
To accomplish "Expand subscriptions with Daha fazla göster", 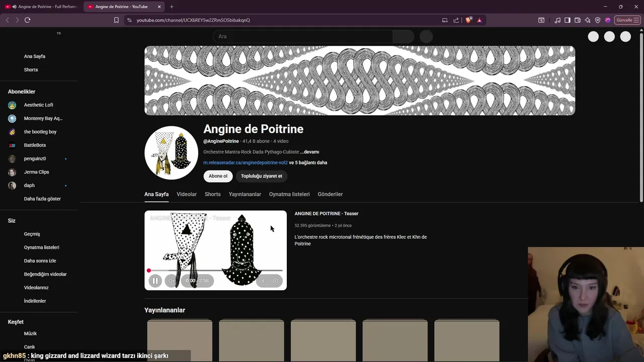I will click(42, 199).
